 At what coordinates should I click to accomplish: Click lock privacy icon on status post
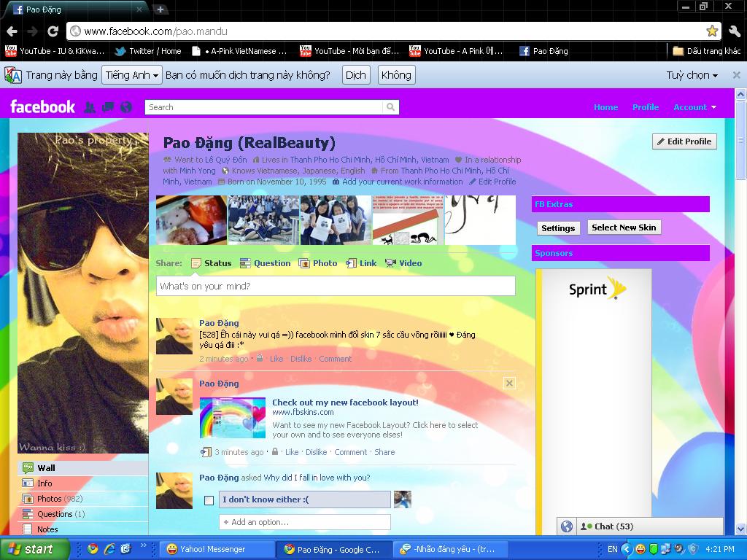click(x=260, y=358)
